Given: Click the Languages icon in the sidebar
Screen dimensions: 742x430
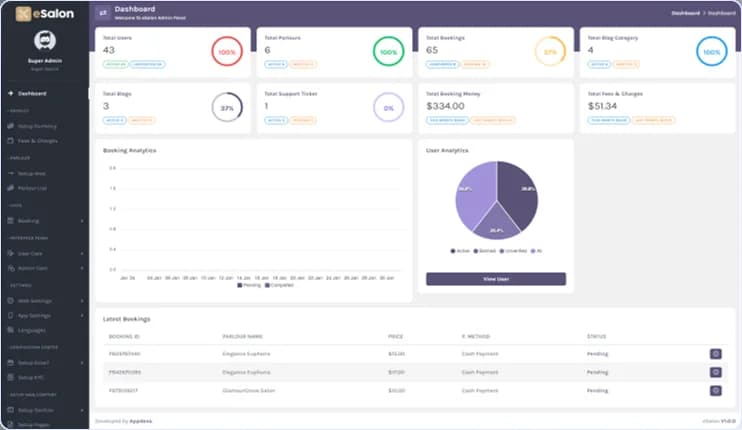Looking at the screenshot, I should (11, 329).
